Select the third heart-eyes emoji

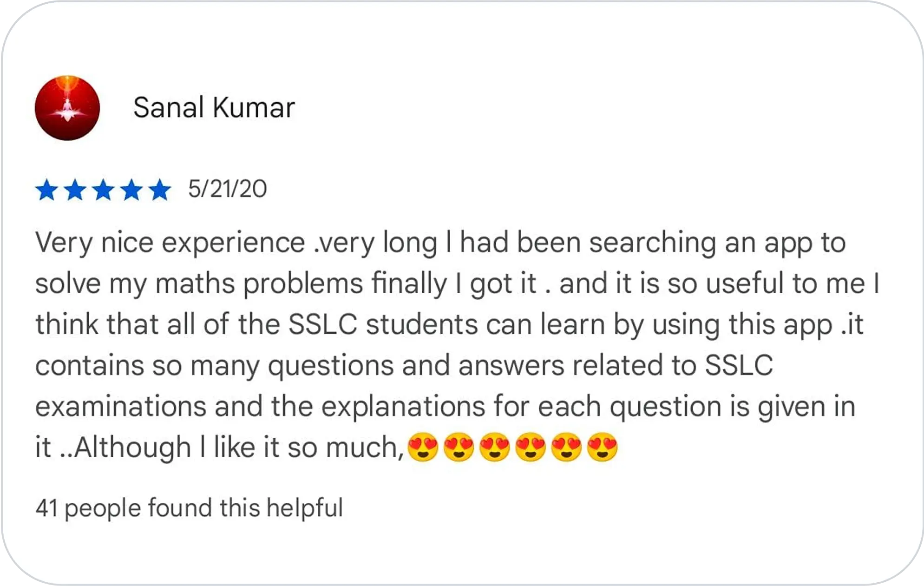click(x=494, y=447)
